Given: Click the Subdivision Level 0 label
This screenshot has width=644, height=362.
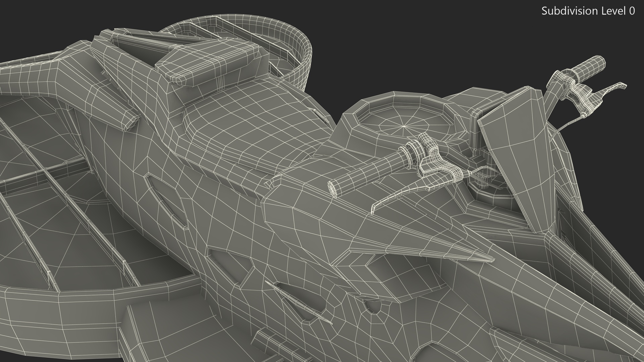Looking at the screenshot, I should (588, 11).
